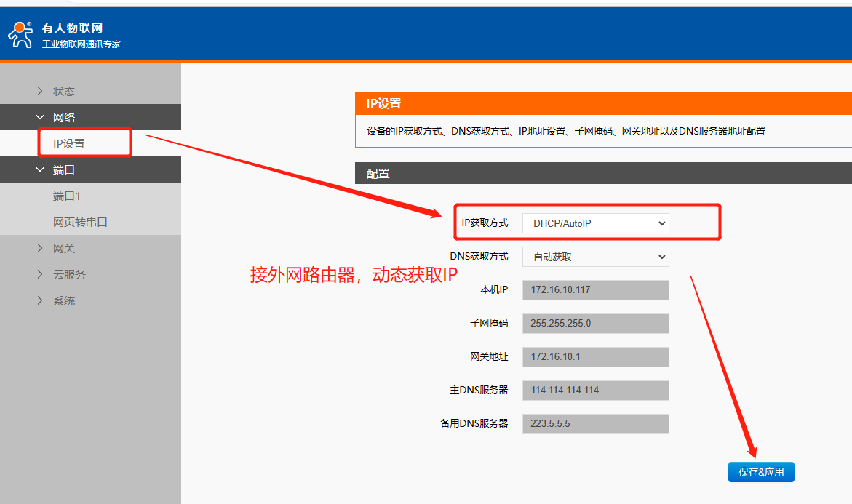Click the 备用DNS服务器 input field
Image resolution: width=852 pixels, height=504 pixels.
pyautogui.click(x=595, y=424)
